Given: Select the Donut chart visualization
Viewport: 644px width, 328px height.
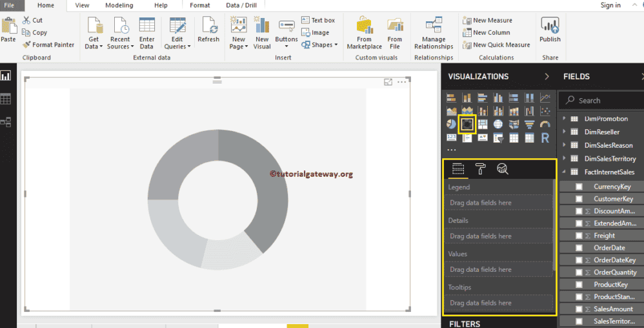Looking at the screenshot, I should click(x=467, y=124).
